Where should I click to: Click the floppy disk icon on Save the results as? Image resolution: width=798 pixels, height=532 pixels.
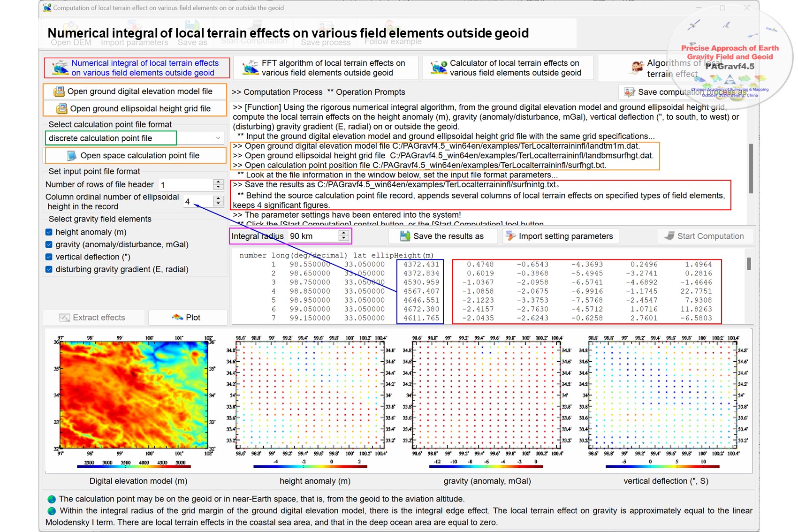click(x=405, y=236)
